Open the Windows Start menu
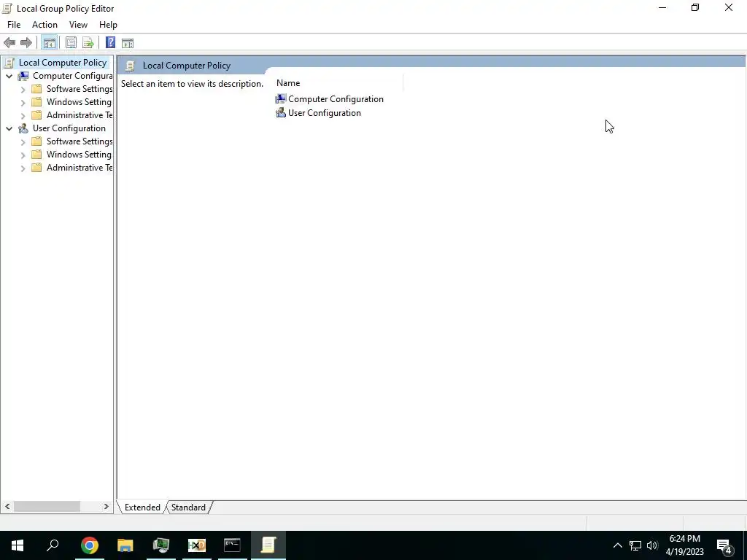Viewport: 747px width, 560px height. click(x=18, y=545)
